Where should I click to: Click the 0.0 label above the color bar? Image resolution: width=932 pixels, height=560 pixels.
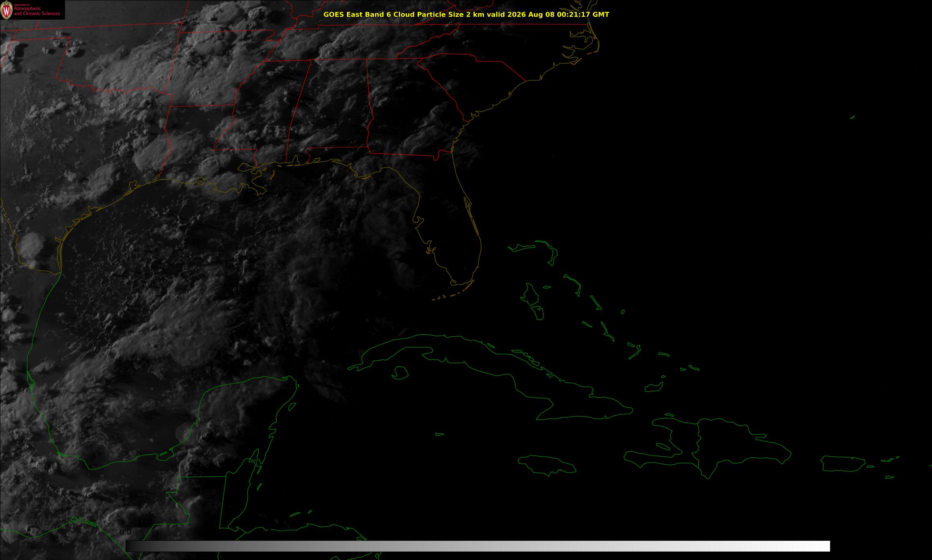[125, 532]
